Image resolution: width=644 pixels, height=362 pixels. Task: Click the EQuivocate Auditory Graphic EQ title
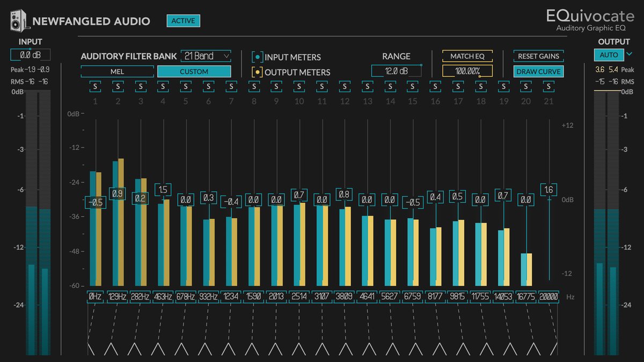[x=590, y=19]
